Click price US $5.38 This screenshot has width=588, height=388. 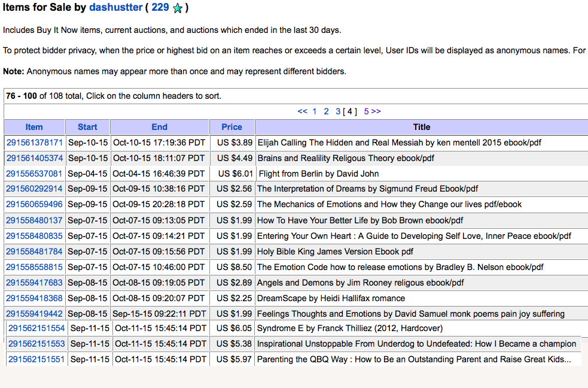point(234,344)
